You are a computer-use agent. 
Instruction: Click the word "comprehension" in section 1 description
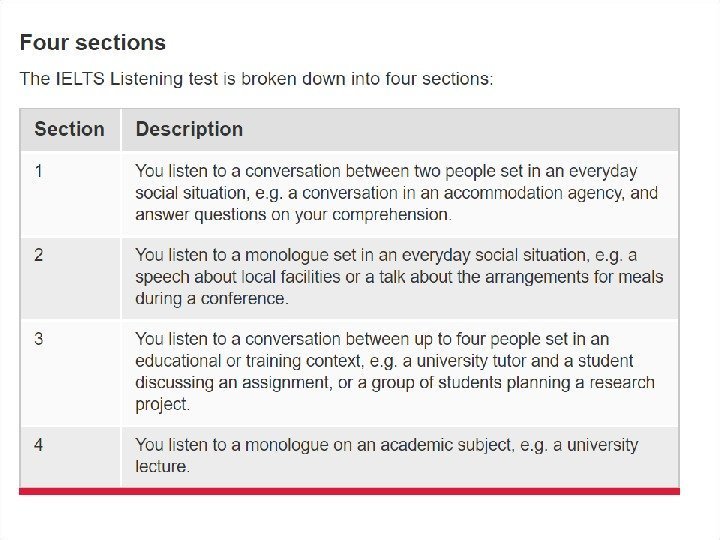[x=391, y=214]
